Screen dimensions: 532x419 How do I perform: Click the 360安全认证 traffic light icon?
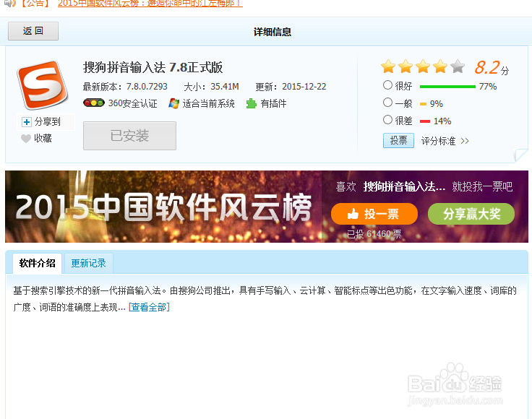coord(94,103)
